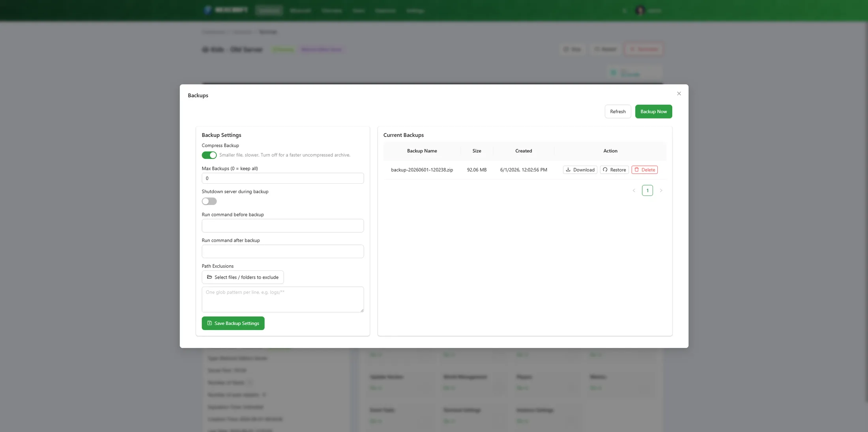Click the Smaller file, slower compression hint
The image size is (868, 432).
coord(284,155)
